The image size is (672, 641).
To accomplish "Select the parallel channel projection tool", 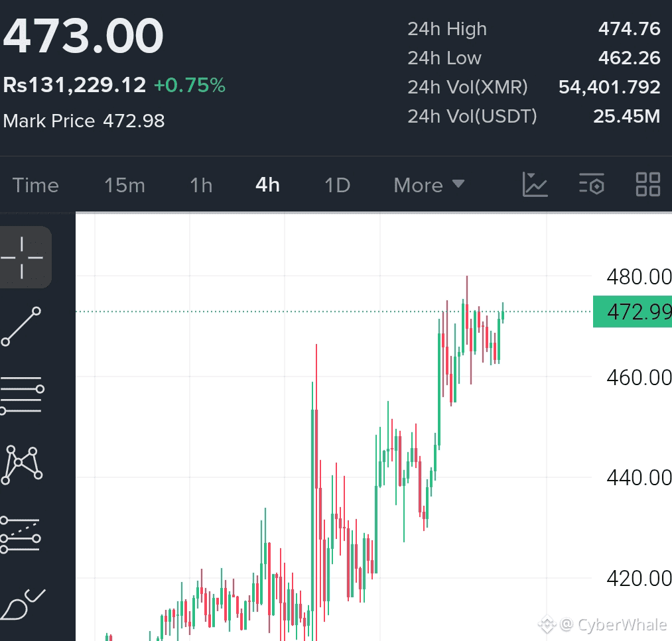I will click(21, 535).
